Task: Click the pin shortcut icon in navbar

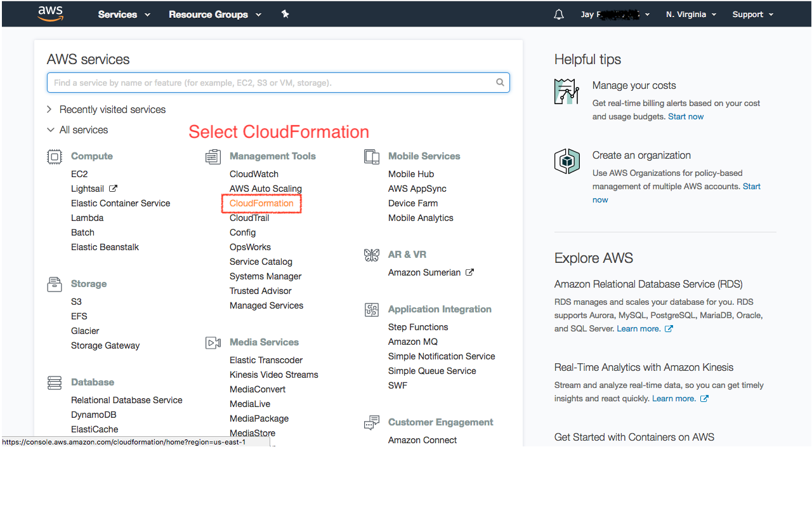Action: 285,14
